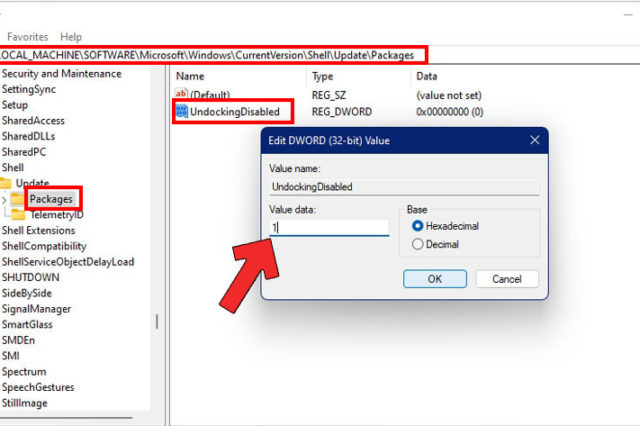
Task: Close the Edit DWORD dialog
Action: (534, 140)
